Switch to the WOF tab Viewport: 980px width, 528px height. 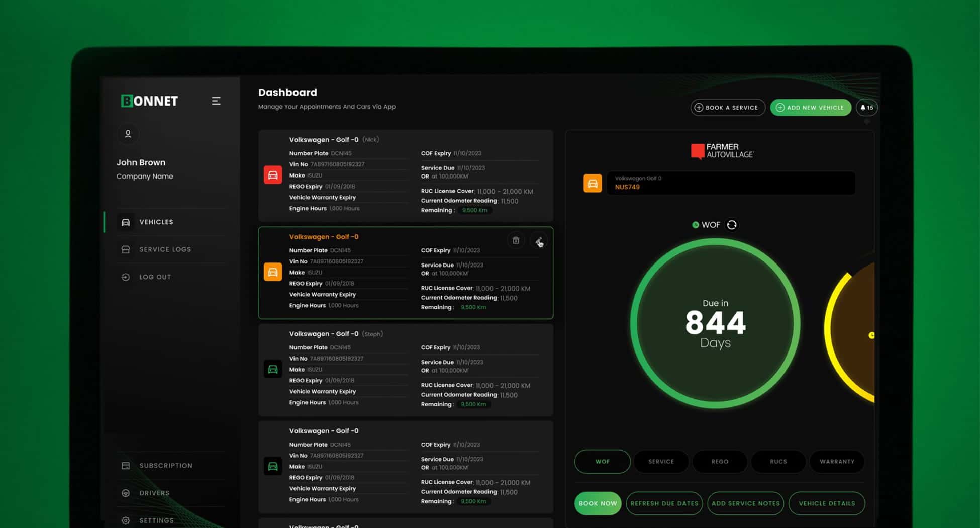click(x=603, y=462)
